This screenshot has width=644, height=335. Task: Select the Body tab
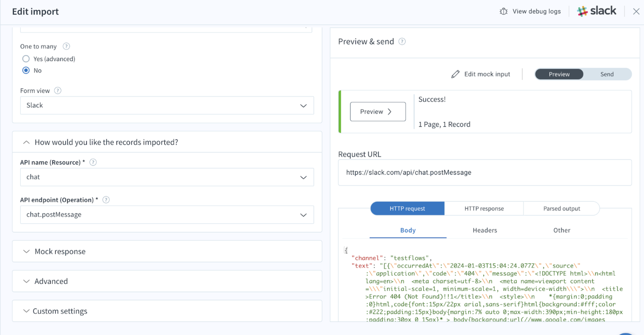point(408,230)
